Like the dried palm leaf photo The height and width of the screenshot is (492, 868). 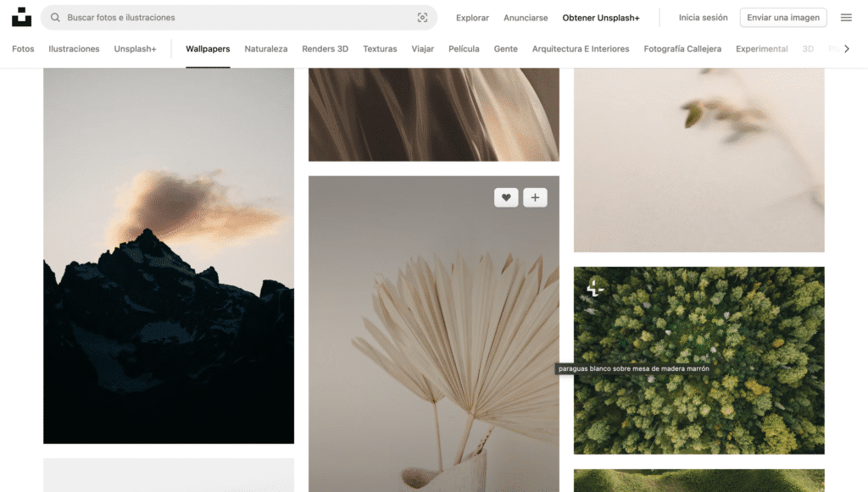pyautogui.click(x=506, y=197)
